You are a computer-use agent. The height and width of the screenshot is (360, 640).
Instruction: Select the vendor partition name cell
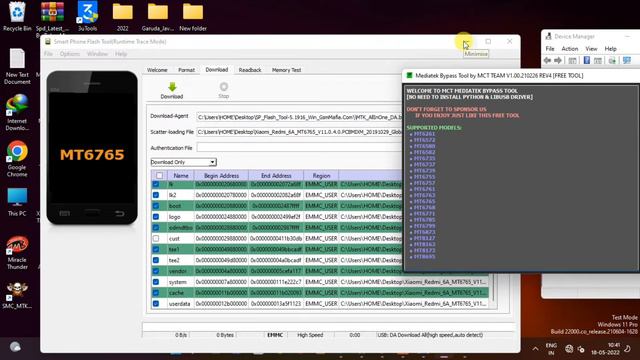coord(180,271)
